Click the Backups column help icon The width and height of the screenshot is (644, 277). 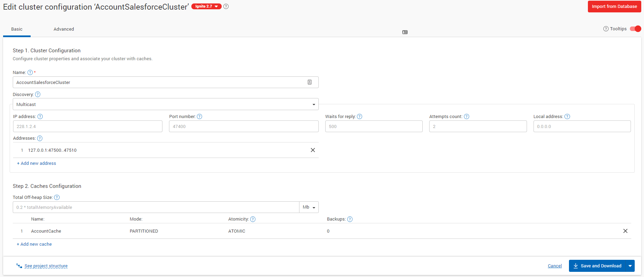tap(350, 219)
